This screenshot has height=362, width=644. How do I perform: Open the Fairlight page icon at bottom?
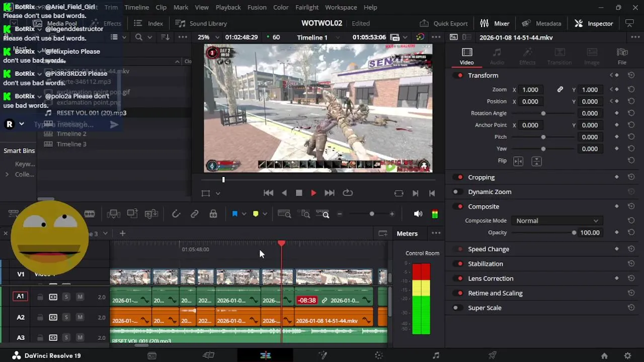(436, 355)
